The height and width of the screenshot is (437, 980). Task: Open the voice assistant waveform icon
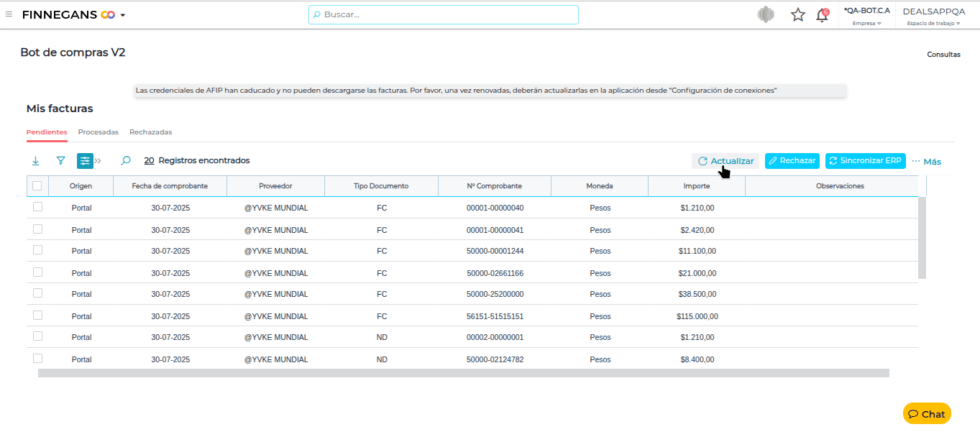point(766,14)
